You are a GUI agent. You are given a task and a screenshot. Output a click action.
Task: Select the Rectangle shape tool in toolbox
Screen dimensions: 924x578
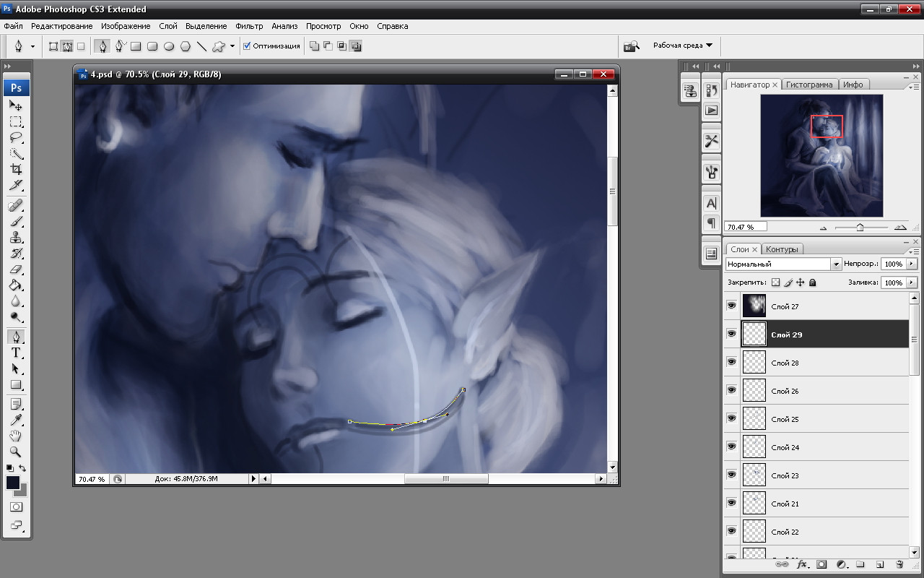16,384
